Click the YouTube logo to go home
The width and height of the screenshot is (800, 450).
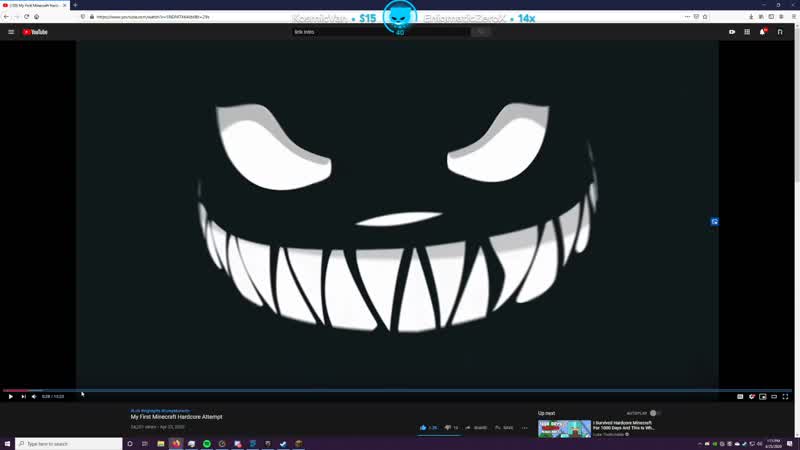tap(36, 32)
